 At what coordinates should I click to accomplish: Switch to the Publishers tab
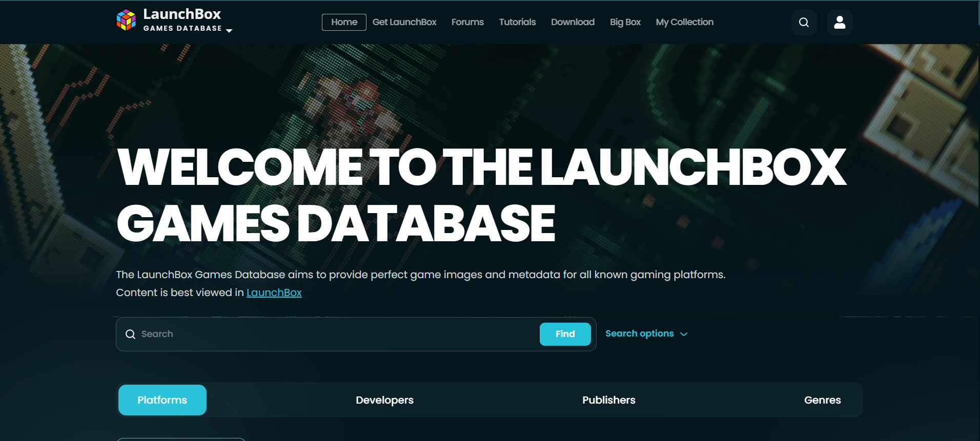coord(609,400)
